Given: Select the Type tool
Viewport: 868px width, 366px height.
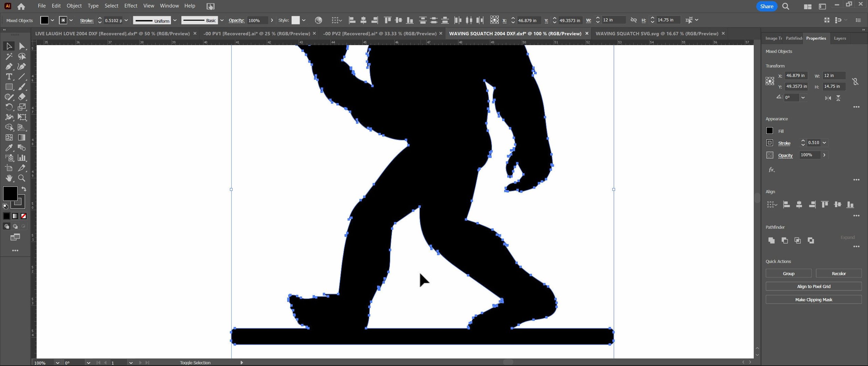Looking at the screenshot, I should pyautogui.click(x=9, y=77).
